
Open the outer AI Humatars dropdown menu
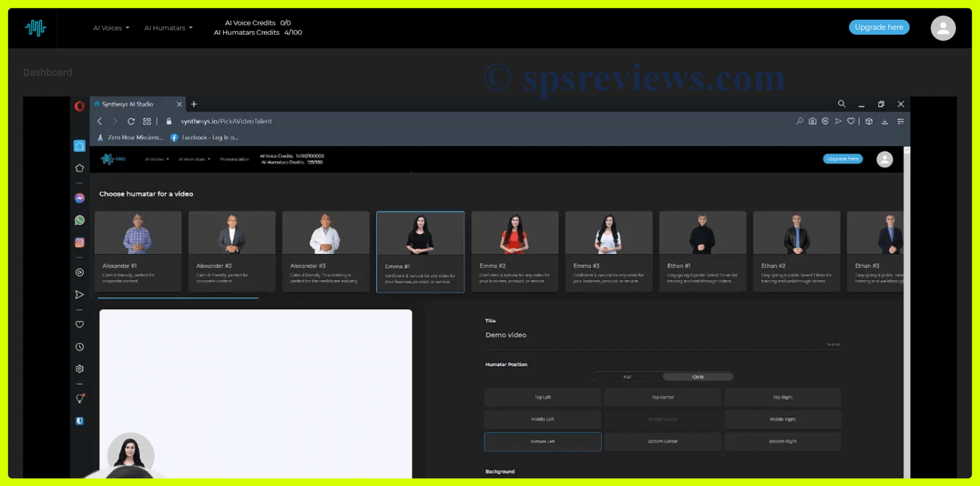tap(168, 28)
